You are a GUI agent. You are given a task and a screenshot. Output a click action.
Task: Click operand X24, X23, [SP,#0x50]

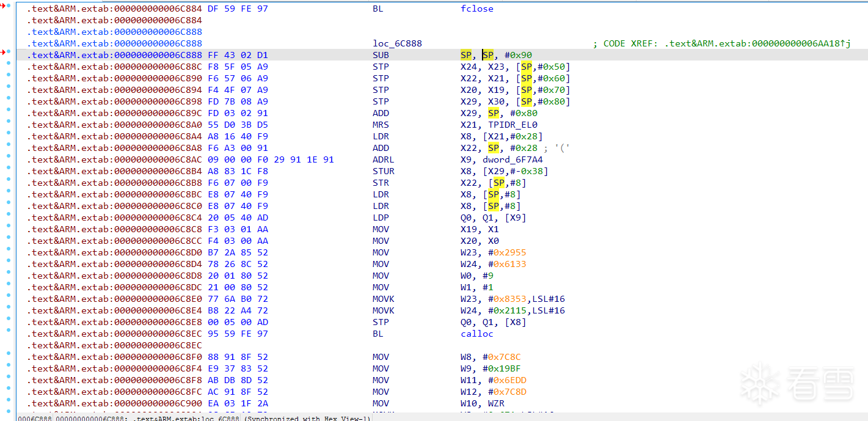pos(515,67)
